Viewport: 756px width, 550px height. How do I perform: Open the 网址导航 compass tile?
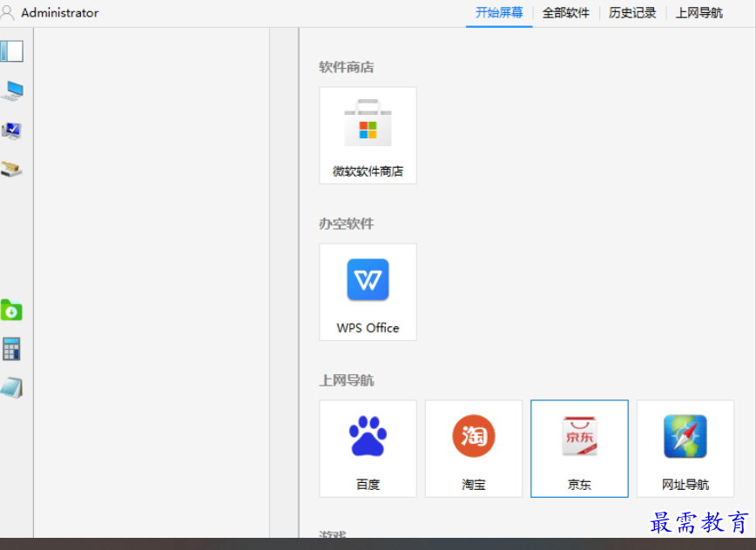(685, 448)
